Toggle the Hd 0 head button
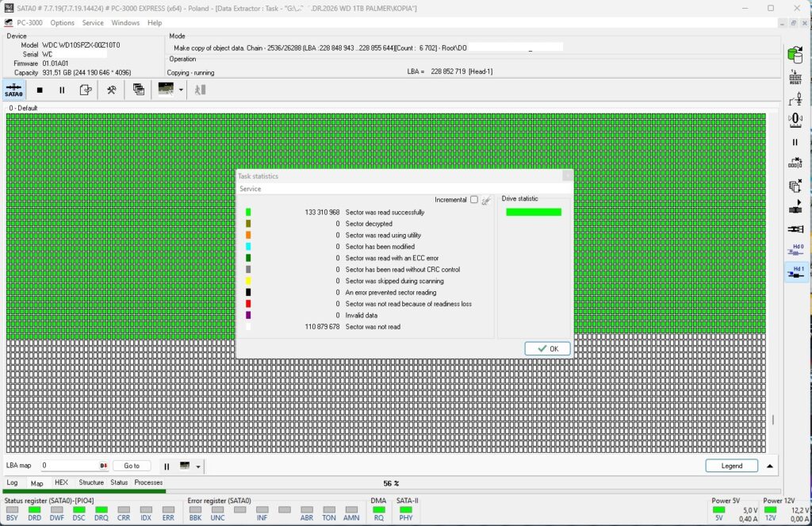 point(796,250)
